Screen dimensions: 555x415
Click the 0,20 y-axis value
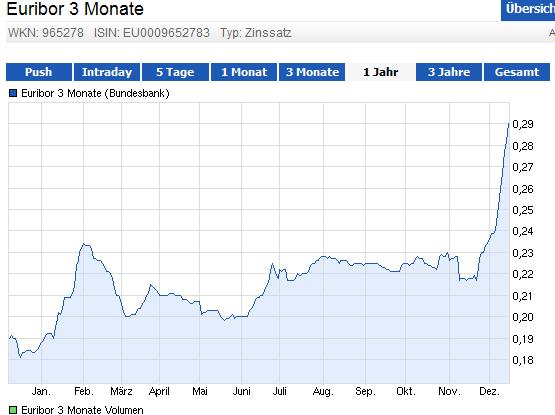(523, 317)
